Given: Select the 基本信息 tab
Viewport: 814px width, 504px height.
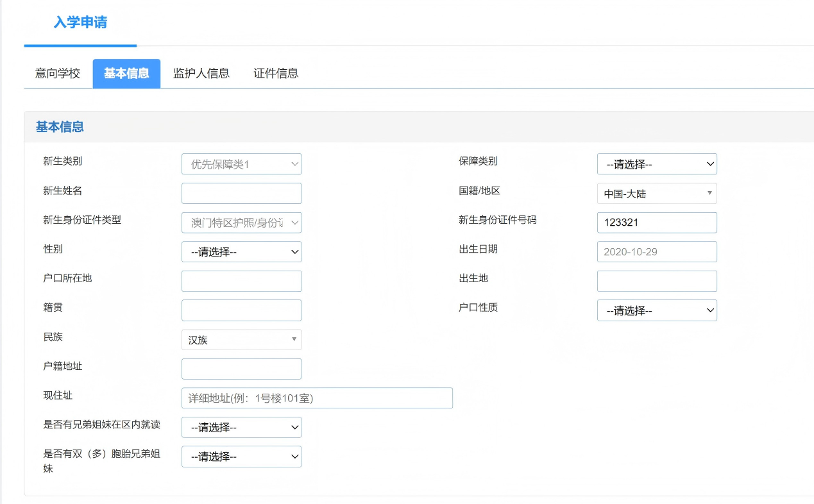Looking at the screenshot, I should click(126, 73).
